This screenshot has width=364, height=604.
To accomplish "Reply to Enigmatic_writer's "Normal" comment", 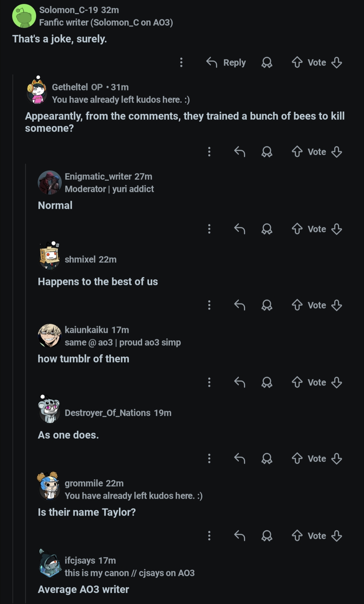I will (x=240, y=229).
